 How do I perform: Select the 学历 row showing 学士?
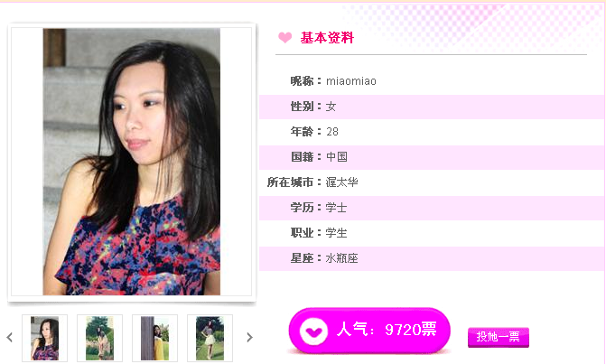tap(432, 208)
